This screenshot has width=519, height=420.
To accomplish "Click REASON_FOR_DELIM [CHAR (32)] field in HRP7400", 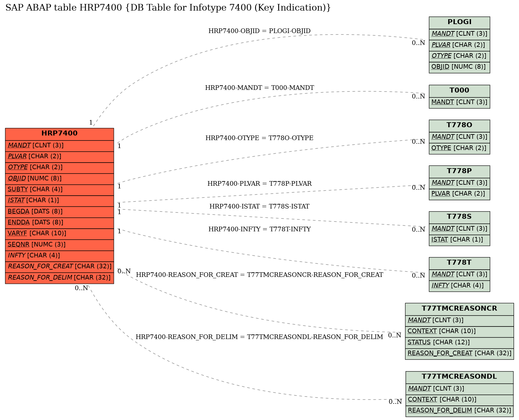I will (x=60, y=278).
